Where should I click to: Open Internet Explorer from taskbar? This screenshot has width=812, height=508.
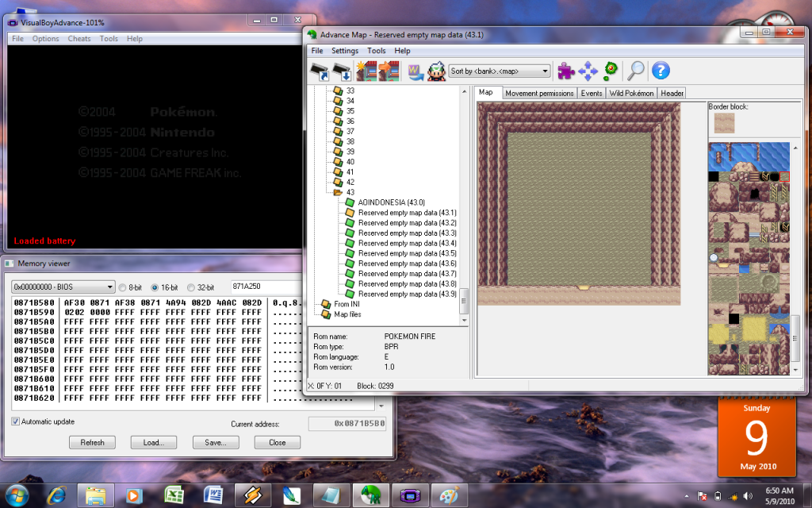(x=56, y=495)
